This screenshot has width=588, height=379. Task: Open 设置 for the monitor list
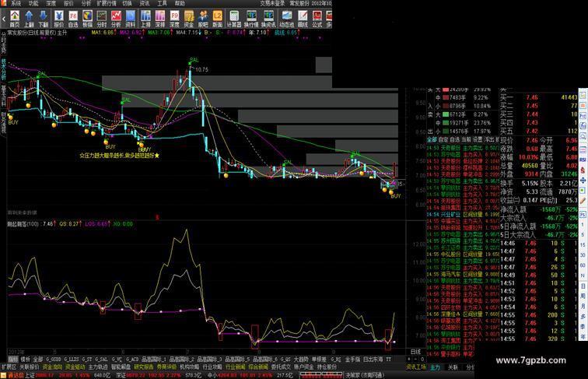(478, 139)
